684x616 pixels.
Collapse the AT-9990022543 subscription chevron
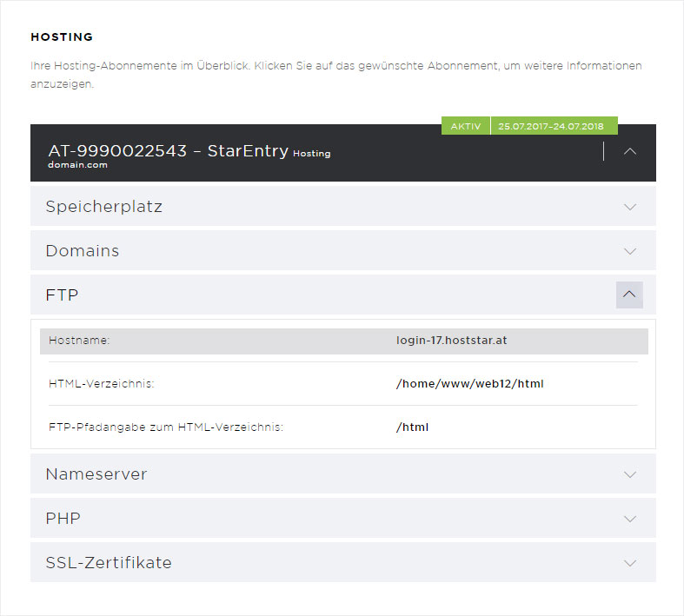tap(629, 151)
